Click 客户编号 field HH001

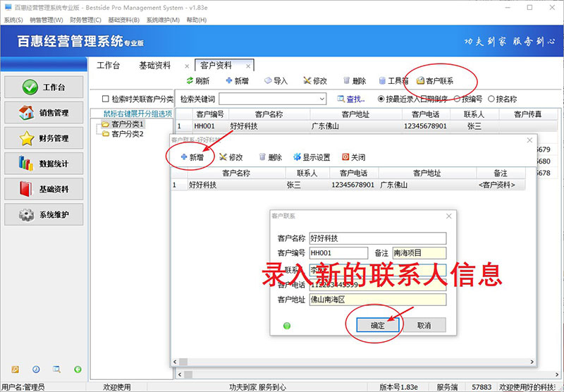coord(338,253)
